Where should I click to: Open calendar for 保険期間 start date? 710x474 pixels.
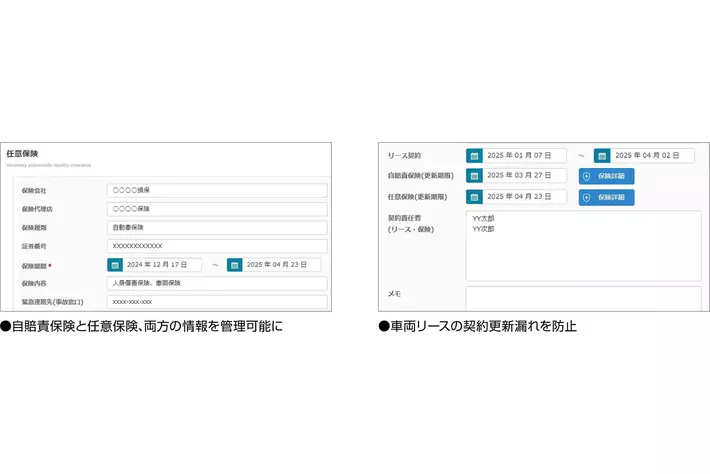point(115,265)
